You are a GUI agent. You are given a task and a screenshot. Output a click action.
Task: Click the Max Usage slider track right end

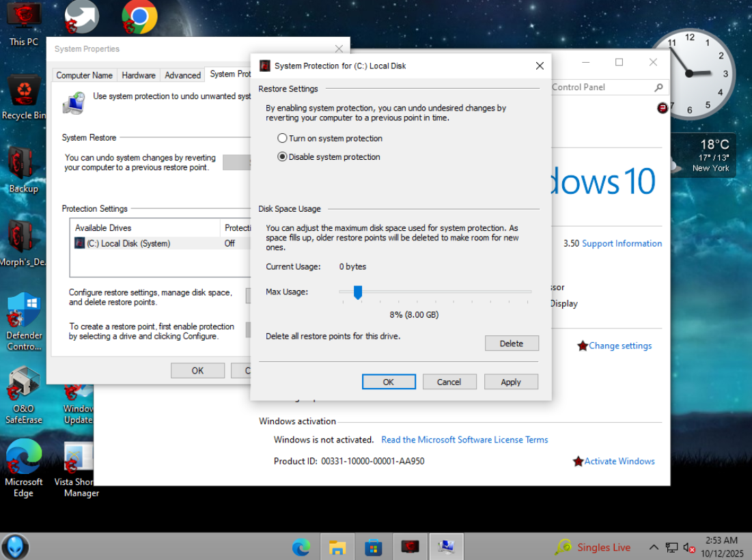(x=529, y=292)
